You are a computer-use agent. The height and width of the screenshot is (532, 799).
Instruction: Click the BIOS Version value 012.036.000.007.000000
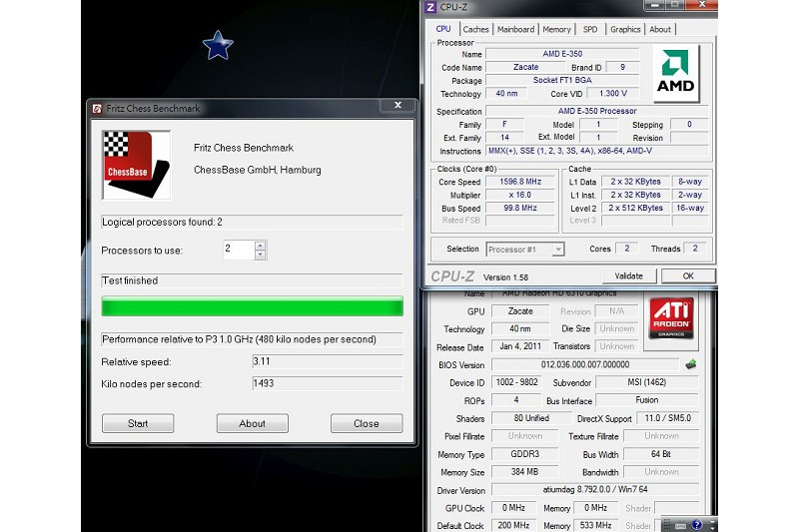pos(585,364)
